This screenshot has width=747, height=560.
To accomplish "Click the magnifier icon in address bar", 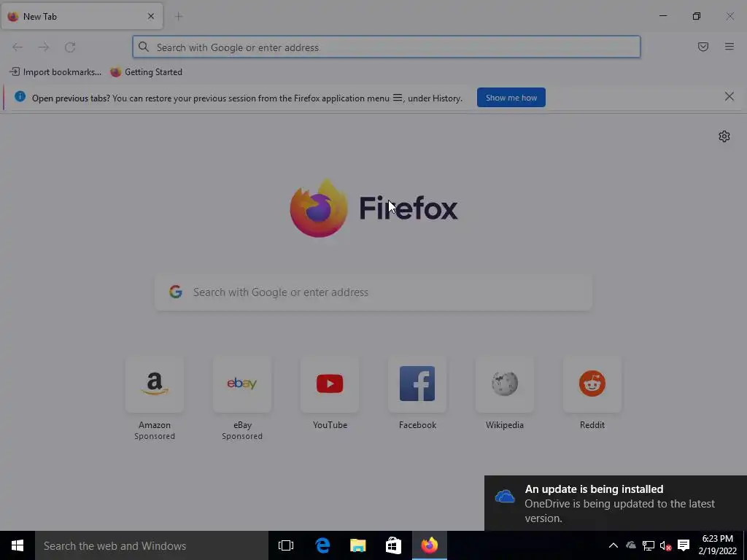I will coord(144,47).
